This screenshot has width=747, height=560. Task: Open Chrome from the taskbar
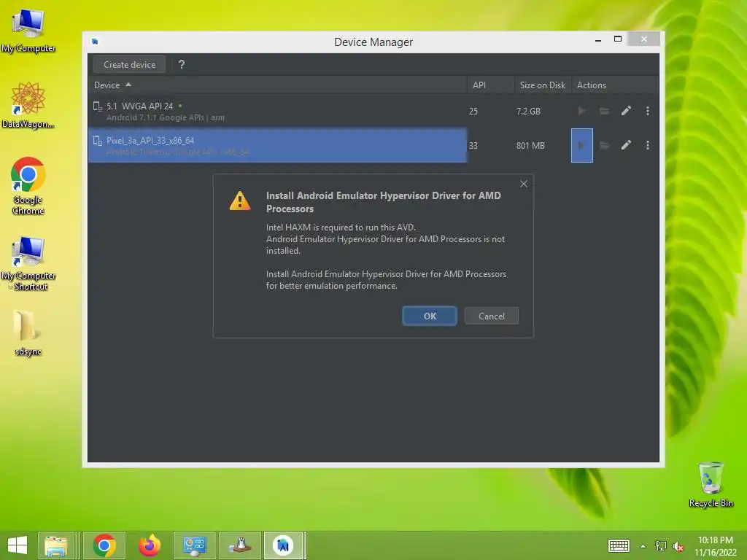pyautogui.click(x=104, y=545)
